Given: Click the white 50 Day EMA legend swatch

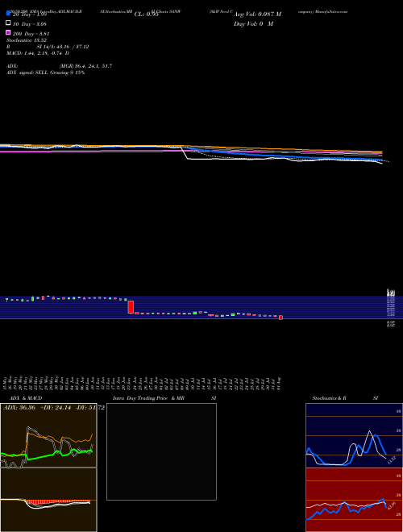Looking at the screenshot, I should pos(8,23).
